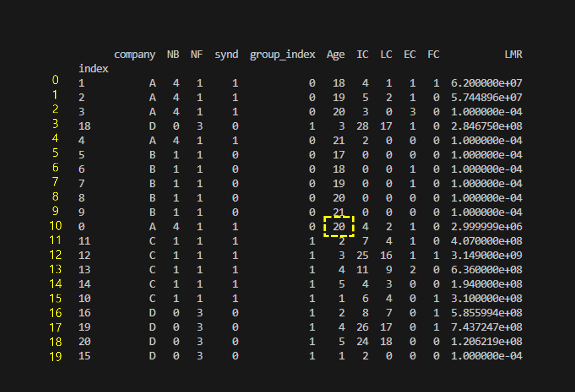Click index label 20 in the index column
Viewport: 575px width, 392px height.
tap(84, 341)
